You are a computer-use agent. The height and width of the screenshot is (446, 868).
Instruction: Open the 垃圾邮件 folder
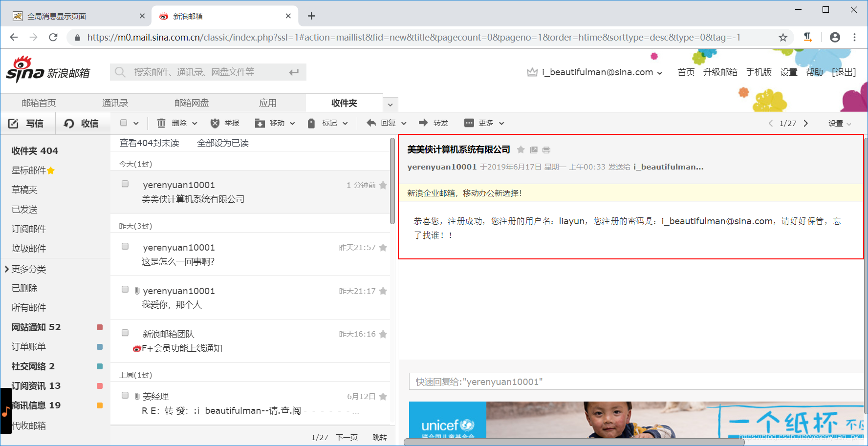tap(29, 249)
